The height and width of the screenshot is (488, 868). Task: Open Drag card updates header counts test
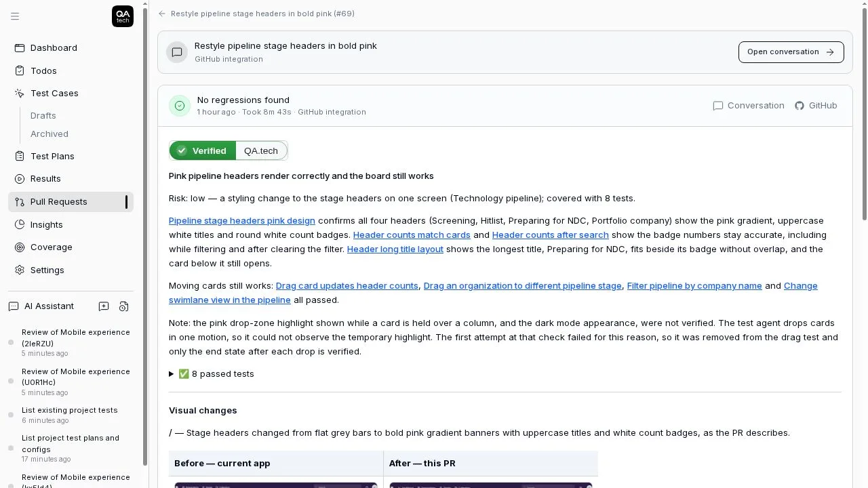coord(347,285)
